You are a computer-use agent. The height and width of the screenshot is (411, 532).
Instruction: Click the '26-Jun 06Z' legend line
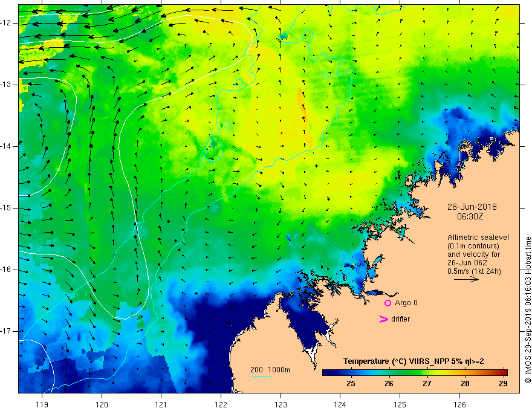pos(469,263)
